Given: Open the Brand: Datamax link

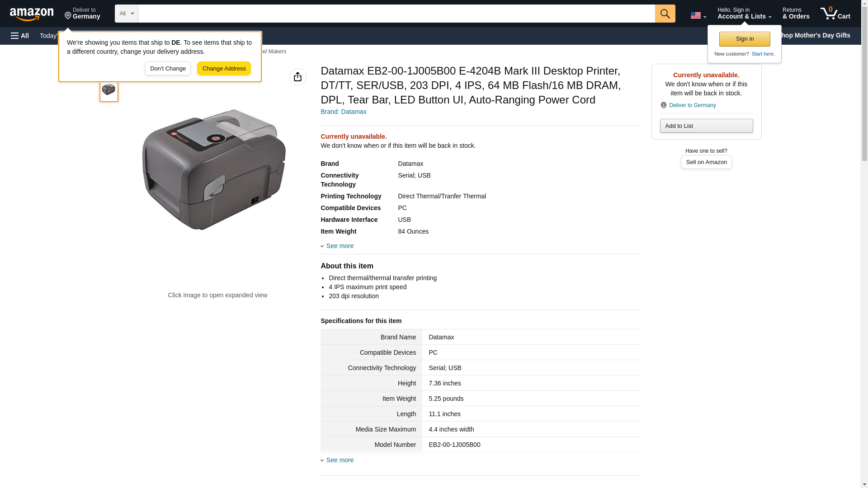Looking at the screenshot, I should coord(343,112).
